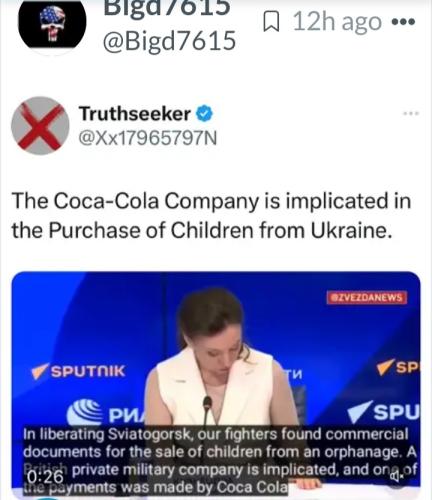
Task: Click the video subtitle caption overlay
Action: 220,461
